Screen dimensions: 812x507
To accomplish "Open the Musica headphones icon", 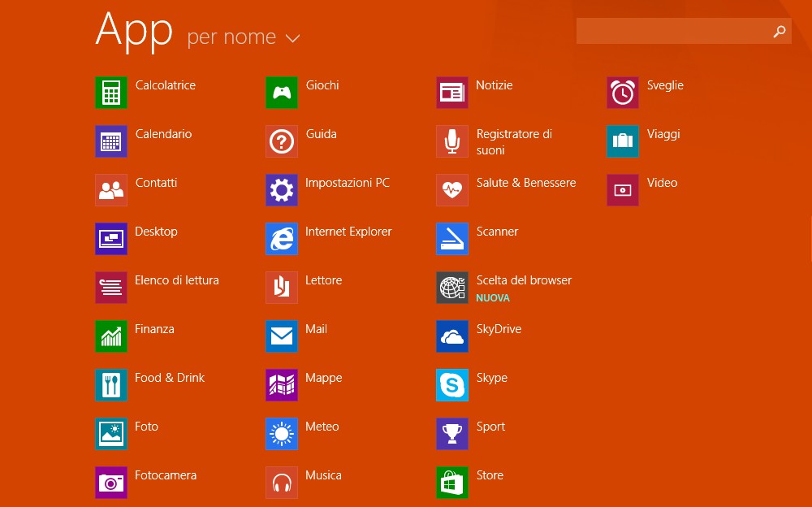I will click(282, 482).
